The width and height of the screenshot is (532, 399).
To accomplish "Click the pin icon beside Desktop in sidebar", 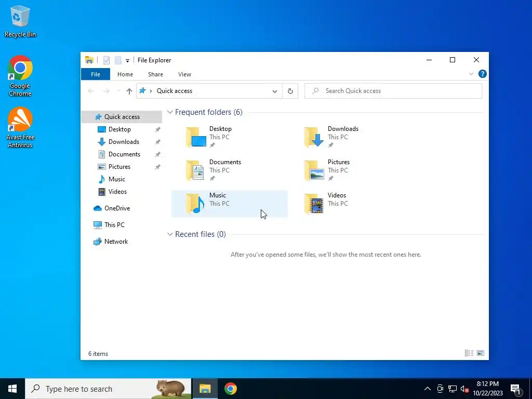I will [158, 129].
